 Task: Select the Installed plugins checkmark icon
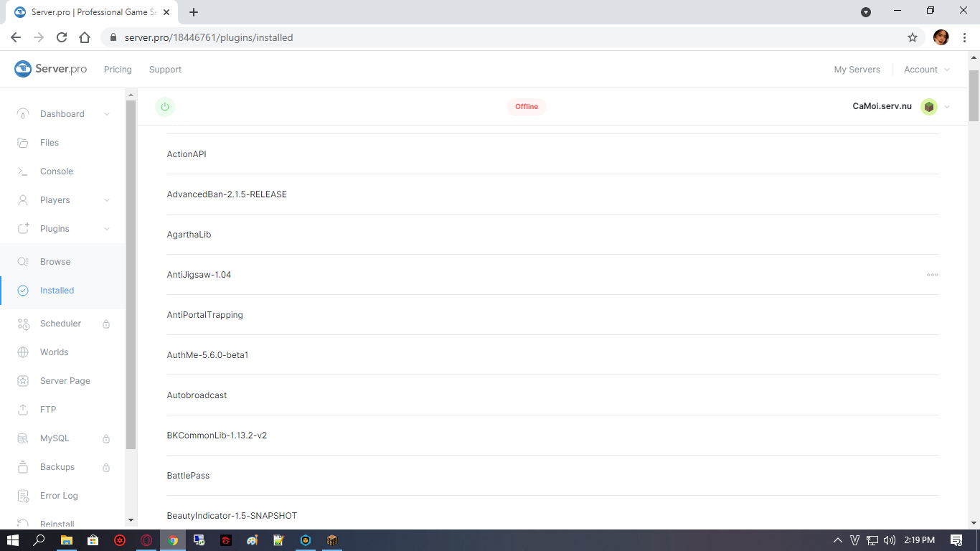(23, 291)
